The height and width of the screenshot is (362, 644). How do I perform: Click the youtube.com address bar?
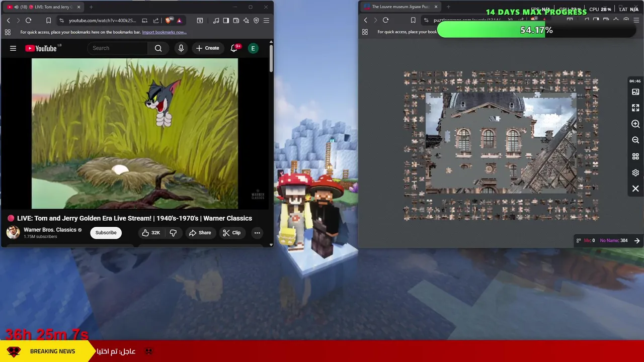point(102,21)
